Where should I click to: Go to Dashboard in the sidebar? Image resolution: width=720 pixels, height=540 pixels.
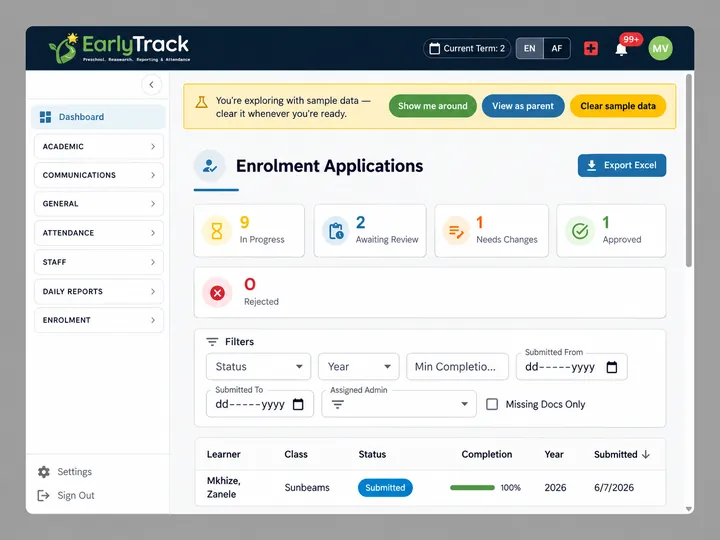click(x=98, y=117)
